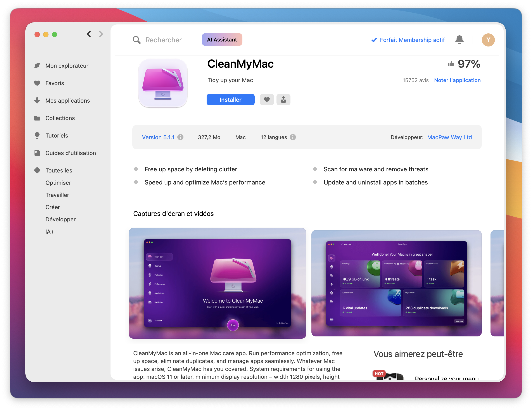Click the 97% rating value
The height and width of the screenshot is (410, 532).
coord(469,64)
